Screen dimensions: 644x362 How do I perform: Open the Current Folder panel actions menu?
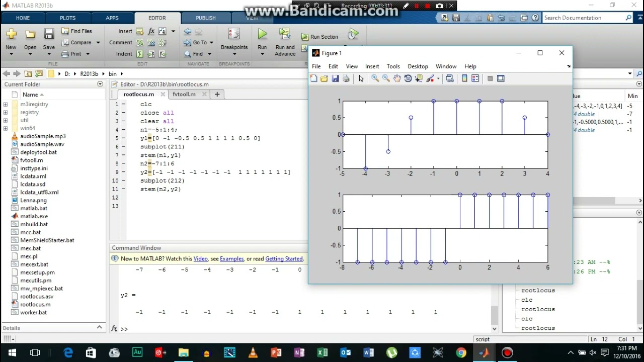pyautogui.click(x=100, y=84)
